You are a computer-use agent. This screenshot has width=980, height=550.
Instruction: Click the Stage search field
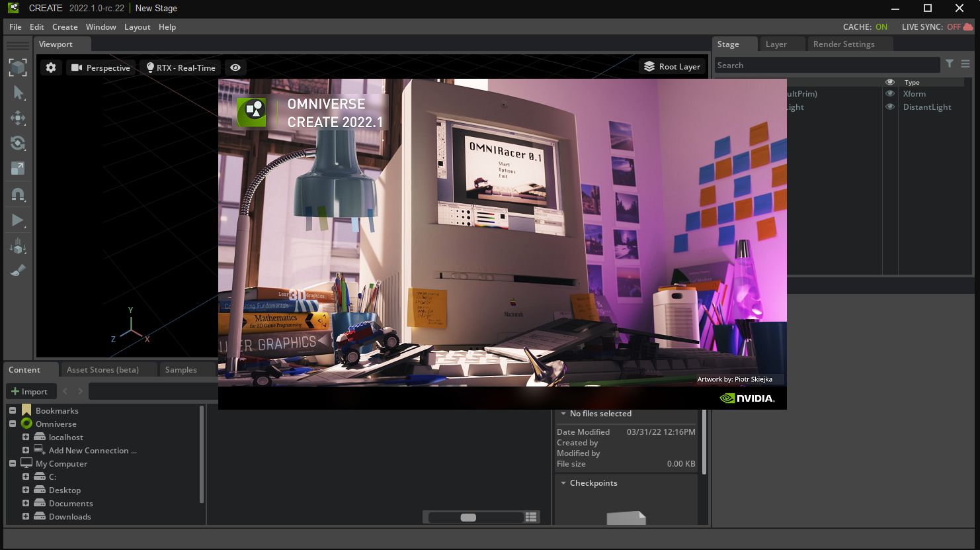click(x=827, y=65)
